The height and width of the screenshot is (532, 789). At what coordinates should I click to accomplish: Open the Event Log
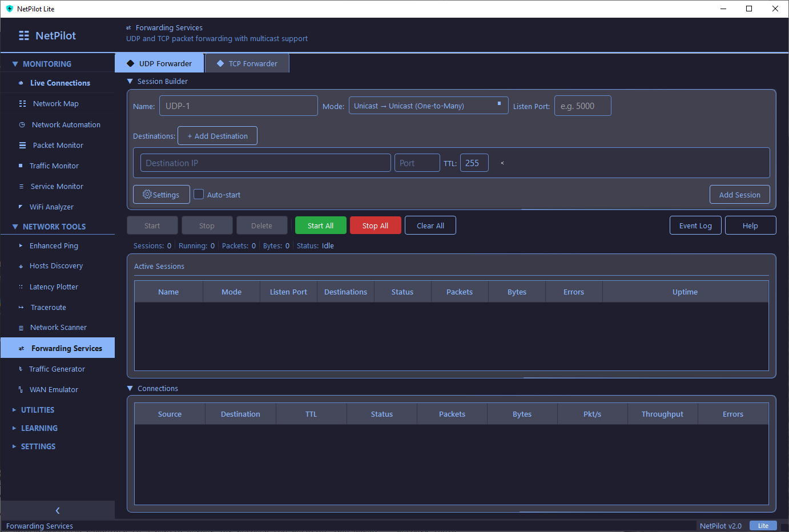pyautogui.click(x=695, y=225)
